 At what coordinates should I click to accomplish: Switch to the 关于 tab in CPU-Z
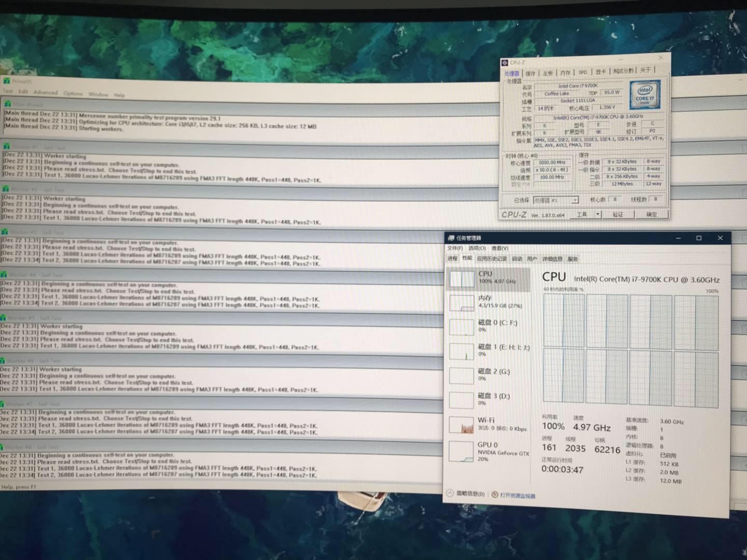coord(645,70)
